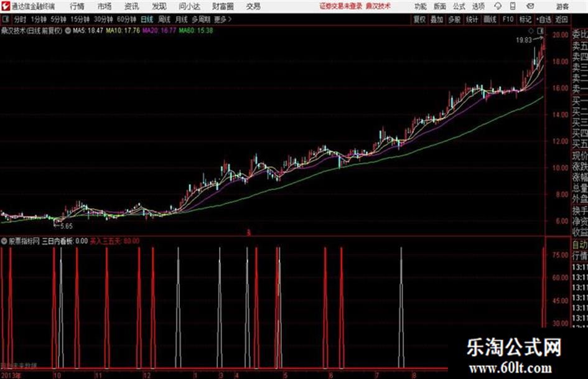Open the 选项 menu
The image size is (588, 379).
(x=478, y=6)
